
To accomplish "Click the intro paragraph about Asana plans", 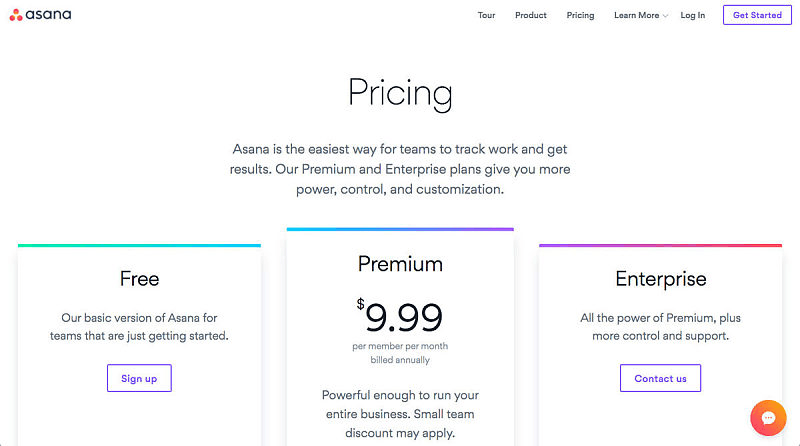I will pyautogui.click(x=400, y=169).
